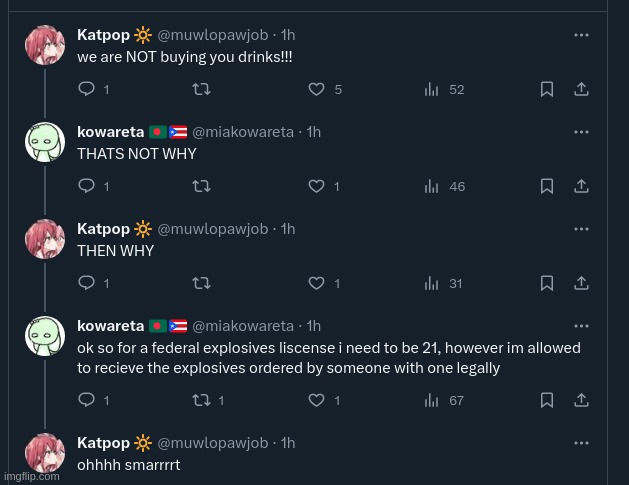Open kowareta's avatar on explosives license tweet
The height and width of the screenshot is (485, 629).
[45, 336]
